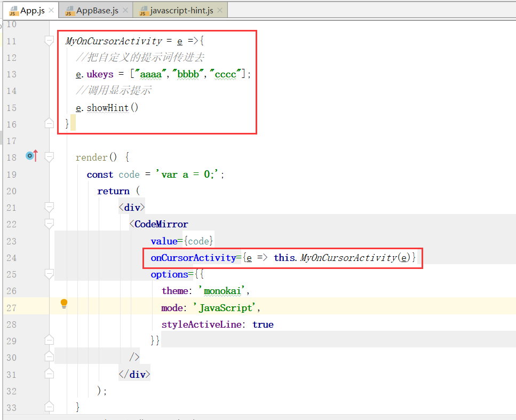
Task: Collapse the MyOnCursorActivity function at line 11
Action: click(x=49, y=41)
